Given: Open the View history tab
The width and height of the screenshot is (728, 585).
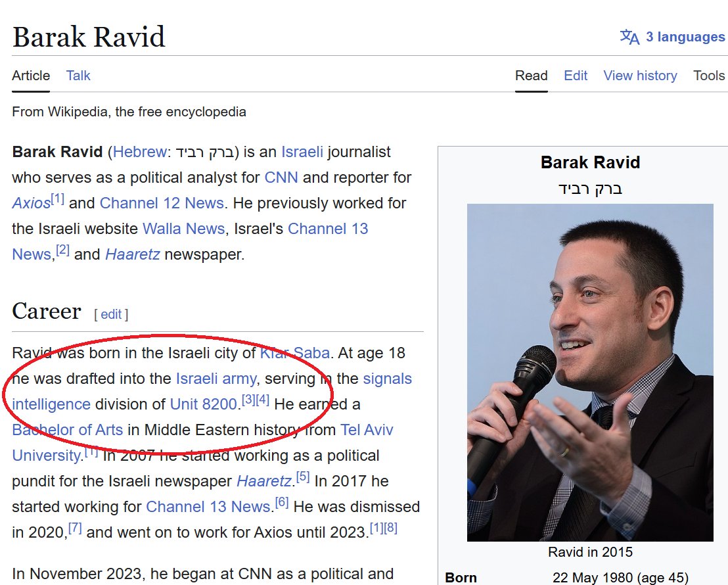Looking at the screenshot, I should coord(640,76).
